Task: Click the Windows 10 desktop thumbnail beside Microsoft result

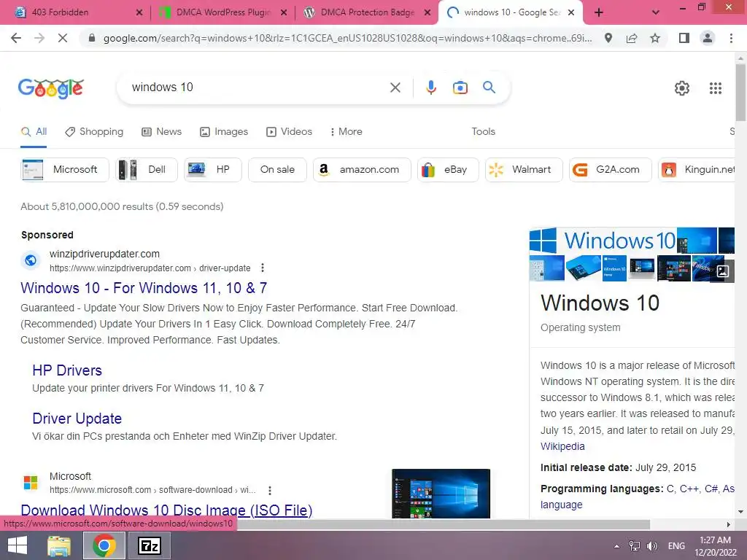Action: pos(441,494)
